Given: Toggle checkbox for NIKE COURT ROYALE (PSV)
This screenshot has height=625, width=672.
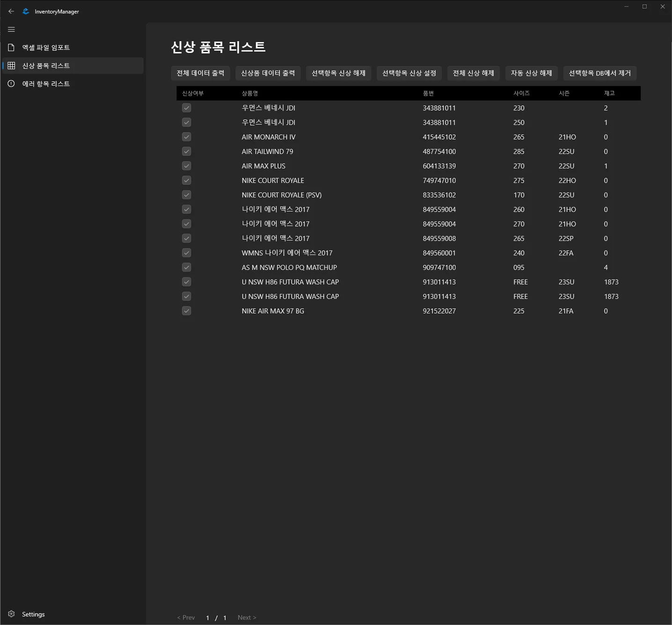Looking at the screenshot, I should (x=186, y=195).
